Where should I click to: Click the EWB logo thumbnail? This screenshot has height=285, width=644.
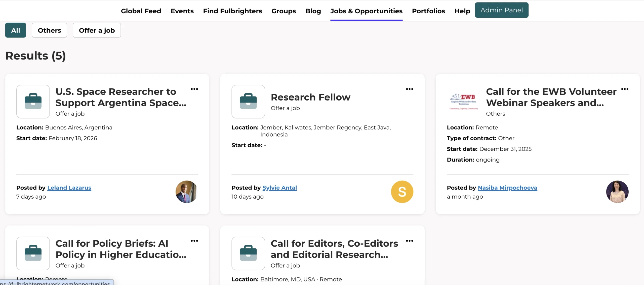point(463,101)
